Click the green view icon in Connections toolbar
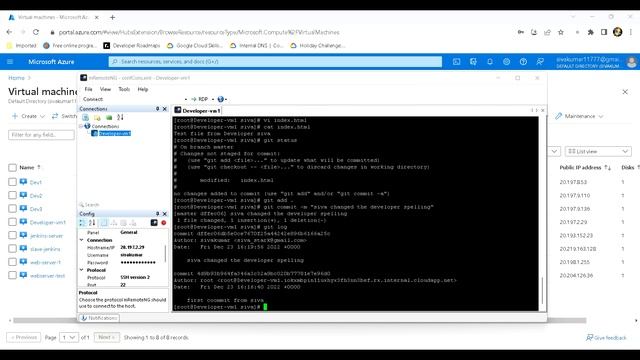The width and height of the screenshot is (640, 360). (x=109, y=118)
